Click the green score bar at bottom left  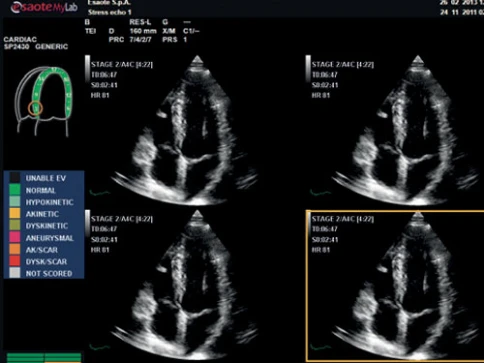[44, 357]
